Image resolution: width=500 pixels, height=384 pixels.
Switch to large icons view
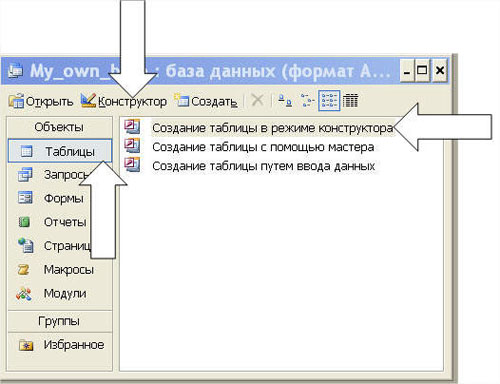pyautogui.click(x=285, y=100)
